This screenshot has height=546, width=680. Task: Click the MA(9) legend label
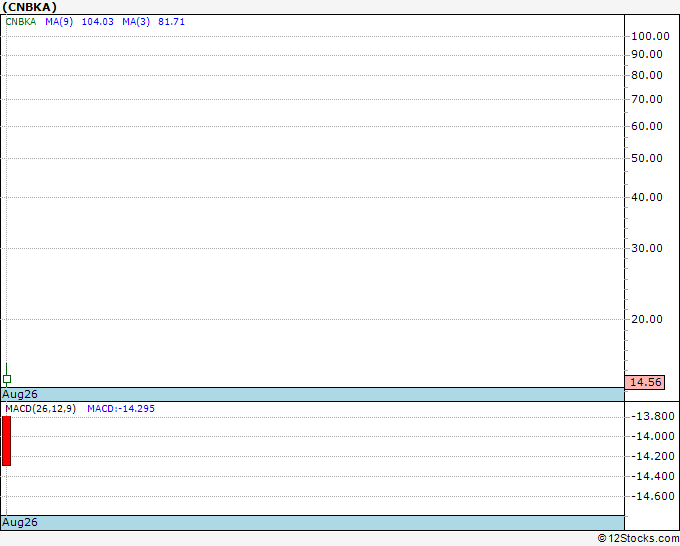point(59,22)
